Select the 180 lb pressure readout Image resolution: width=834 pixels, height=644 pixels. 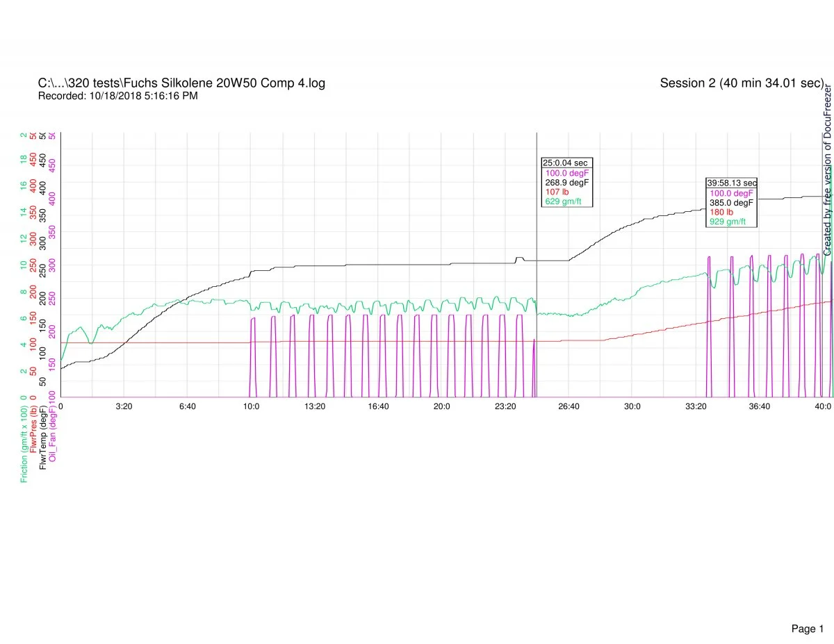click(721, 213)
